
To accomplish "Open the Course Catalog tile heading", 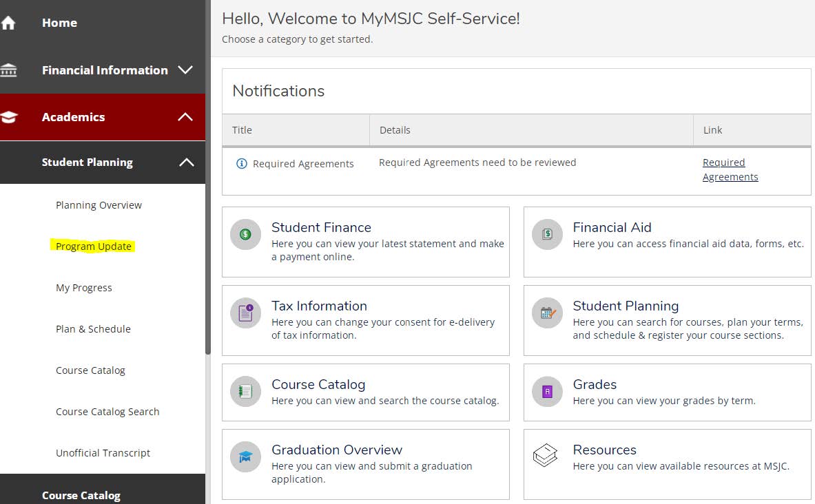I will click(318, 384).
